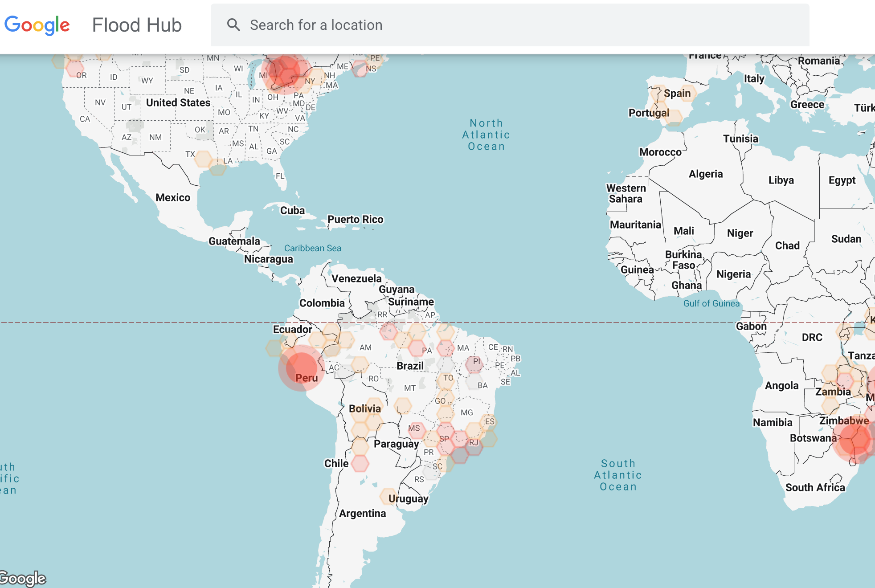
Task: Select the pink flood hexagon over Zambia
Action: click(x=844, y=381)
